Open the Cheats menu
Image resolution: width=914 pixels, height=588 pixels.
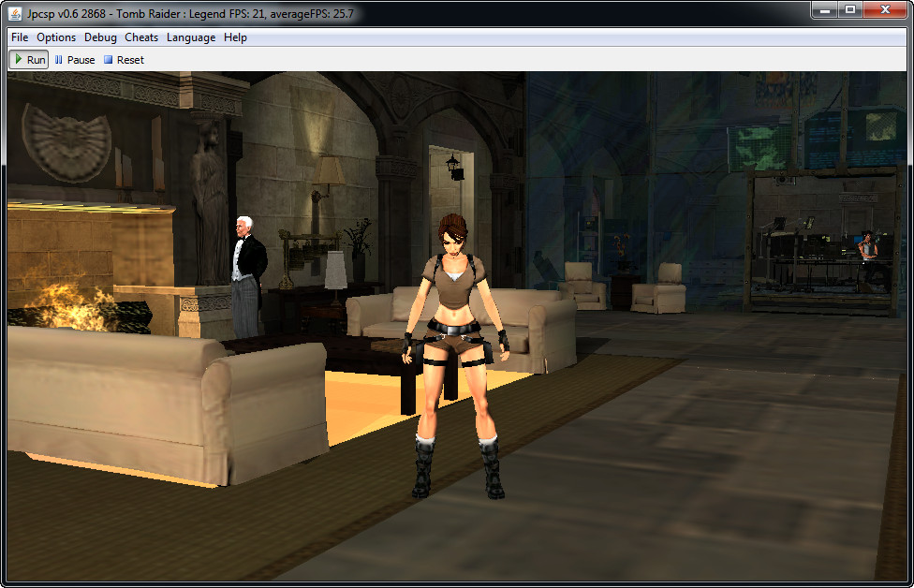(x=141, y=37)
